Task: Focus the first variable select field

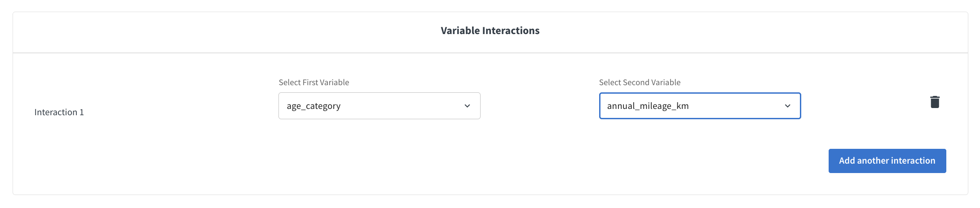Action: coord(379,106)
